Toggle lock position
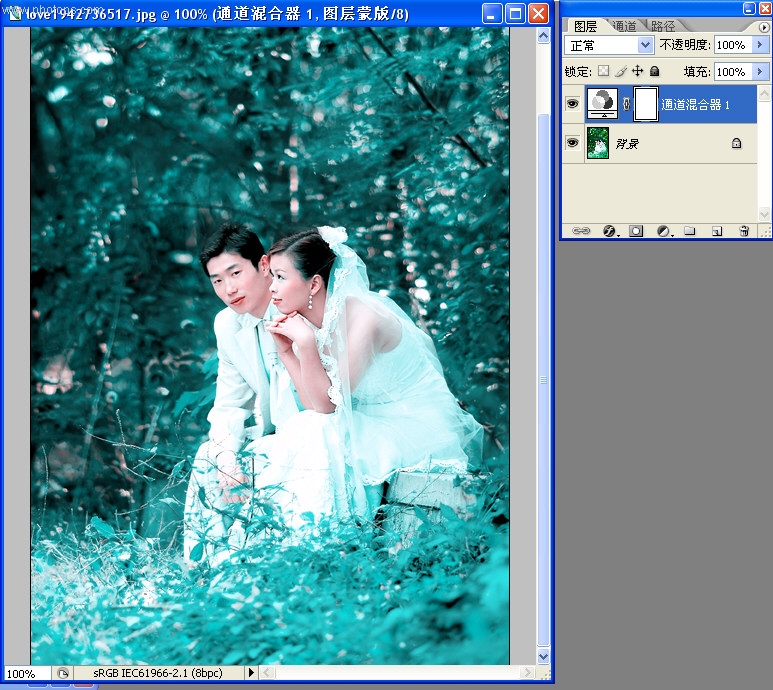Image resolution: width=773 pixels, height=690 pixels. click(637, 71)
